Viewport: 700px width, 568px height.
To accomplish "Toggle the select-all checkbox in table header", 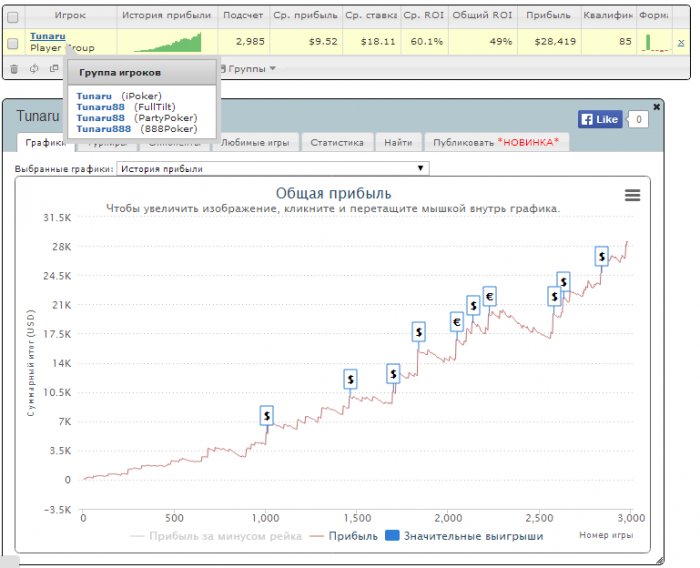I will [x=13, y=17].
